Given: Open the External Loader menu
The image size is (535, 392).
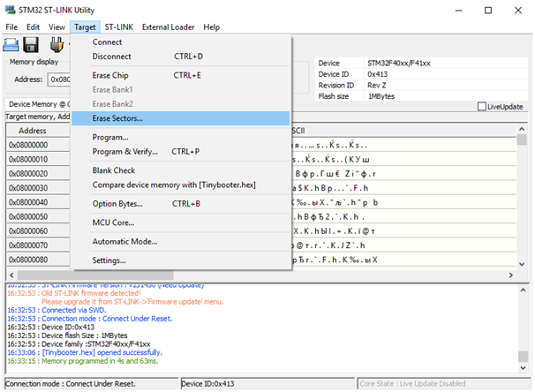Looking at the screenshot, I should click(169, 27).
